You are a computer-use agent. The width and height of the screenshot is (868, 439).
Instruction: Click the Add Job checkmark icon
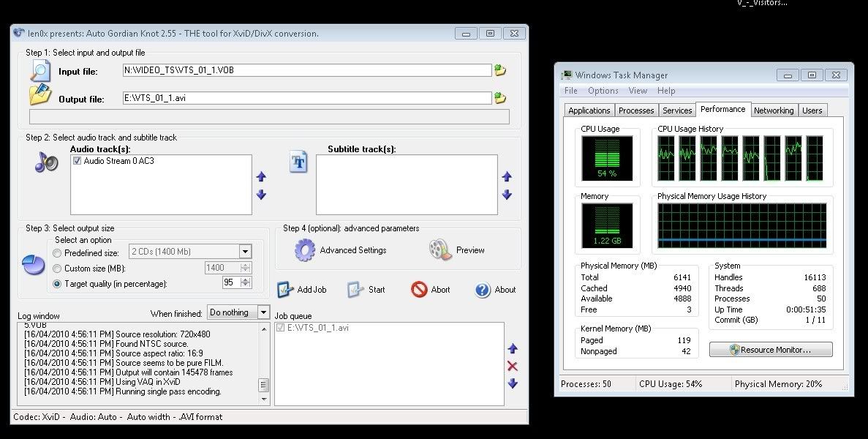[x=285, y=290]
